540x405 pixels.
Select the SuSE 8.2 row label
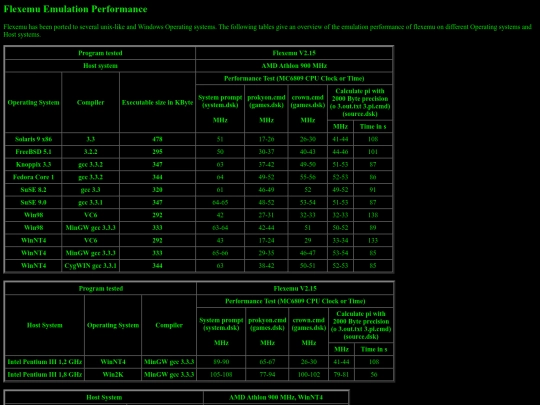tap(33, 190)
